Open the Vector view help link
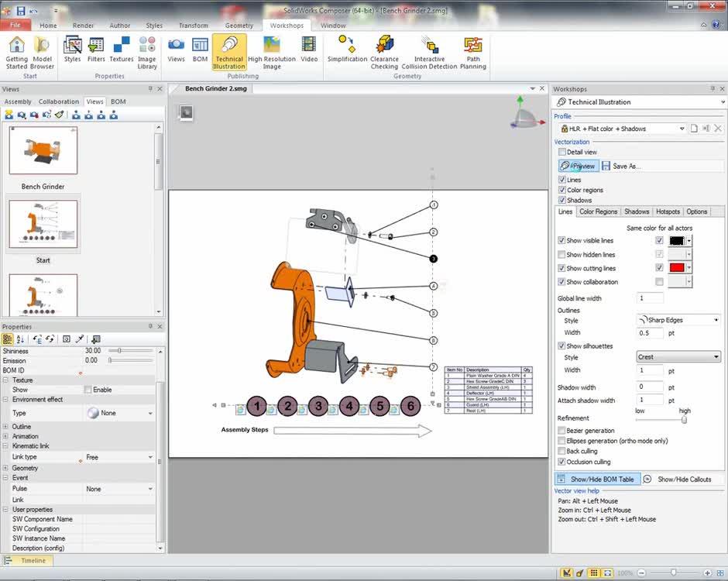Screen dimensions: 728x581 [576, 490]
